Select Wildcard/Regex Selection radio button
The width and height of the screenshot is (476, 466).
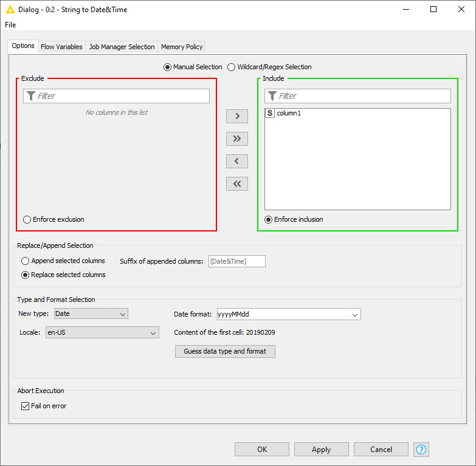(x=232, y=67)
